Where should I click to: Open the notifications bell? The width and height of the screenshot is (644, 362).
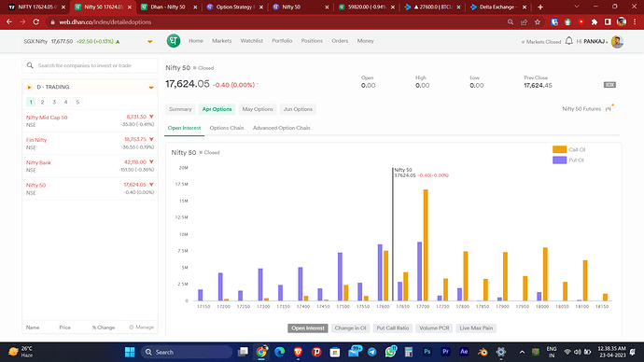[x=568, y=41]
